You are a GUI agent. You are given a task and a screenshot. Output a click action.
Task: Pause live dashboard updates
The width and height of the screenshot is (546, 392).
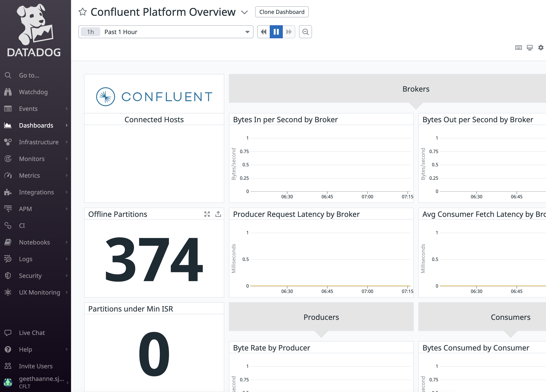click(x=276, y=32)
